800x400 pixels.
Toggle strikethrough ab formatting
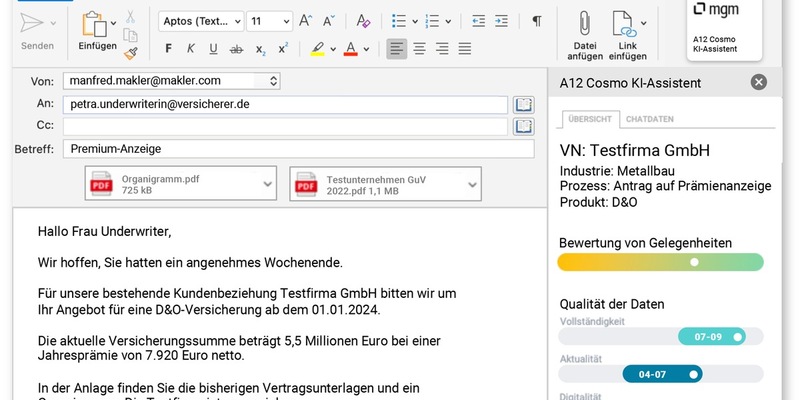[x=236, y=49]
